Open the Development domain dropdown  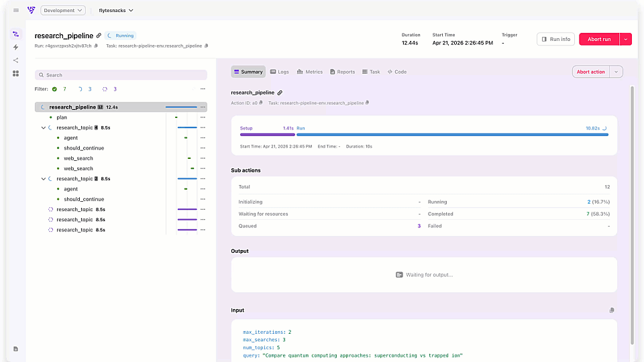tap(63, 10)
